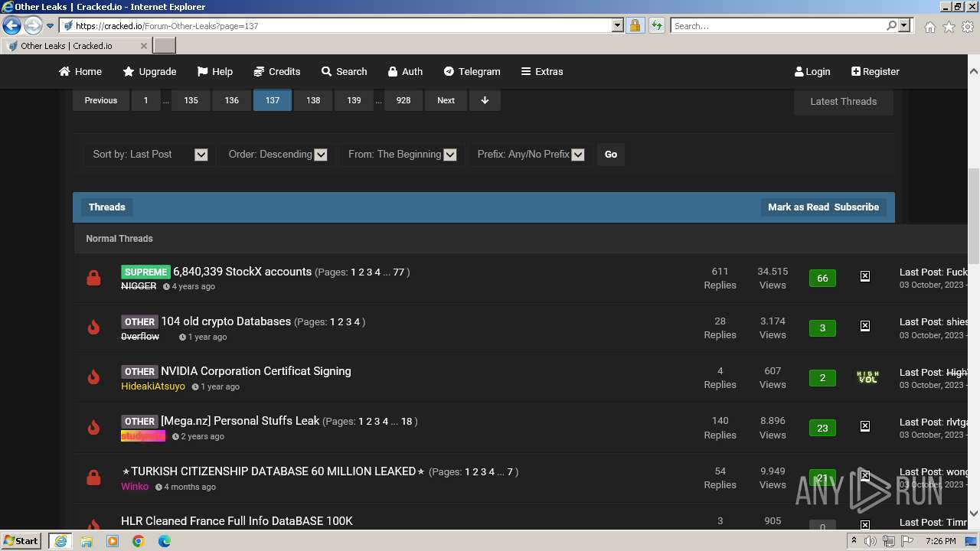
Task: Click inside the browser Search box
Action: (777, 25)
